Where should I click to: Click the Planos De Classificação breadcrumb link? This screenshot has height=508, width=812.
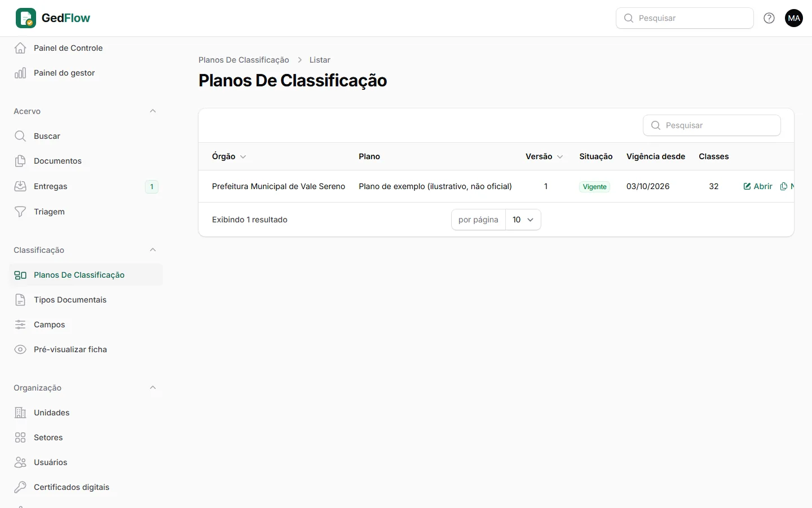(x=244, y=60)
